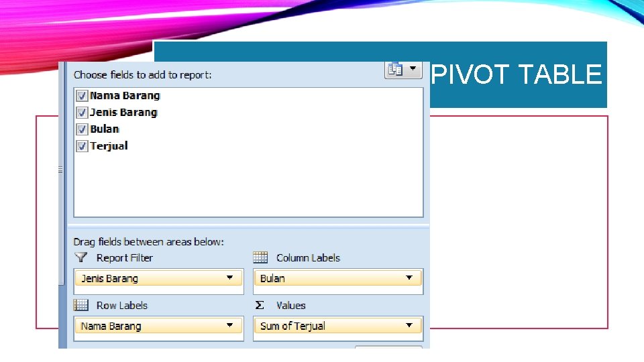Uncheck the Nama Barang field checkbox
Image resolution: width=644 pixels, height=362 pixels.
pos(82,96)
